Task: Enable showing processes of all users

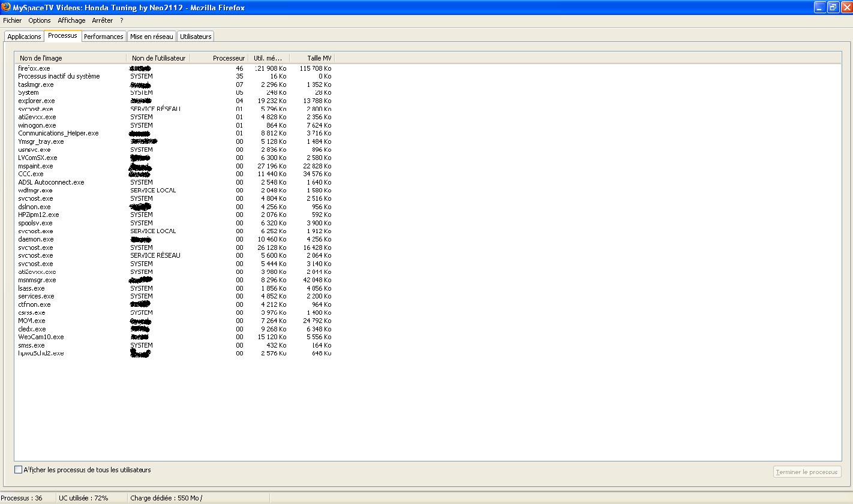Action: (x=18, y=470)
